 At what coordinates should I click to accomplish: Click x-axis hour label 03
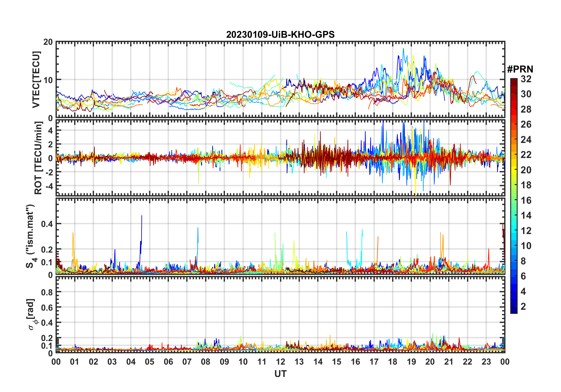click(x=112, y=362)
